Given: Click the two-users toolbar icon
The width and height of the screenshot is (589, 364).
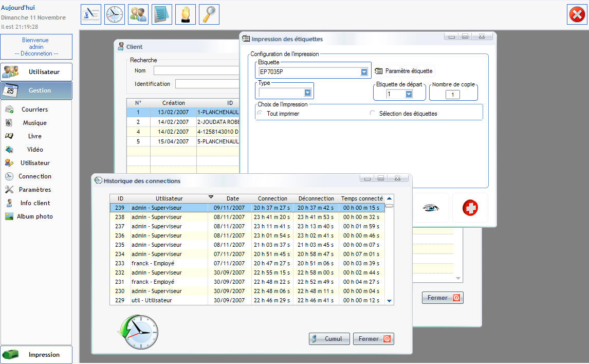Looking at the screenshot, I should click(x=138, y=14).
